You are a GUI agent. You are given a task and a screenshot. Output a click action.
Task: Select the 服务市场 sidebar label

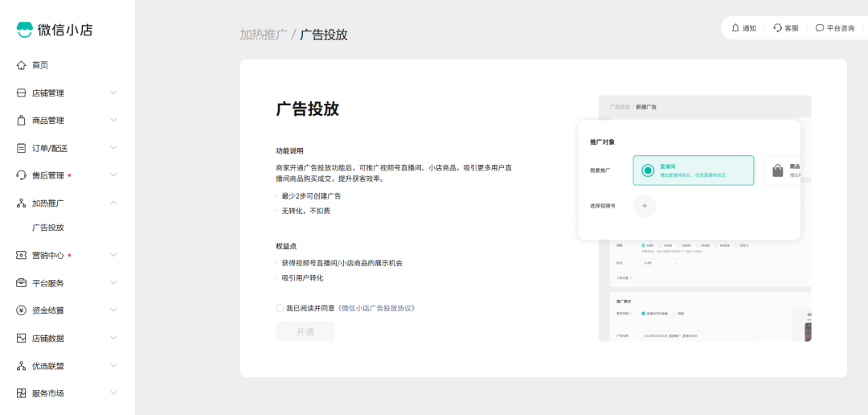[x=48, y=393]
